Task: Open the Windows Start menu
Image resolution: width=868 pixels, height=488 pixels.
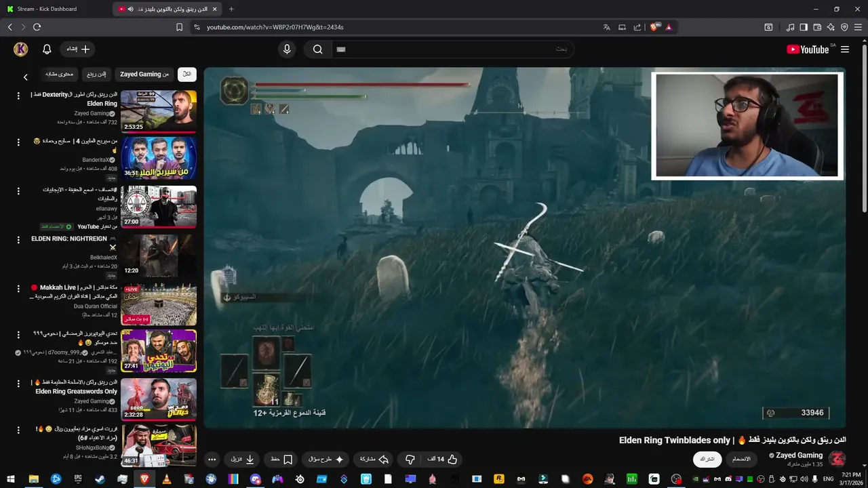Action: coord(11,479)
